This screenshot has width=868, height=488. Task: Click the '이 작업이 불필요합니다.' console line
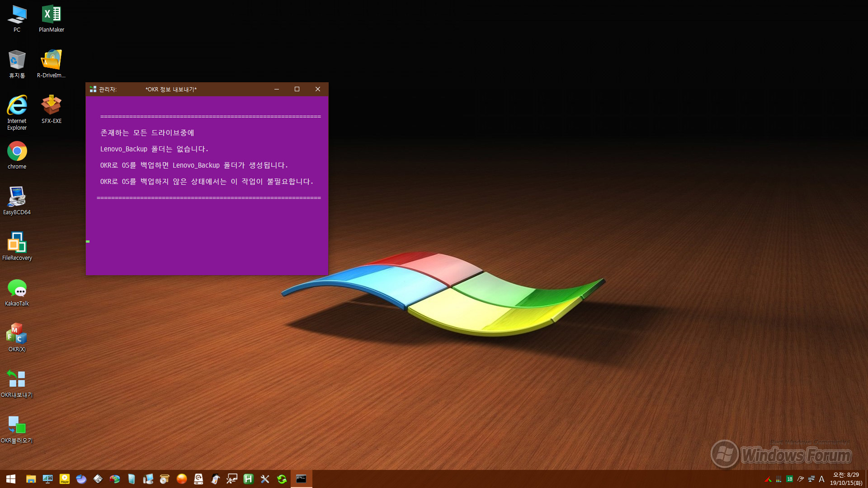(x=272, y=182)
